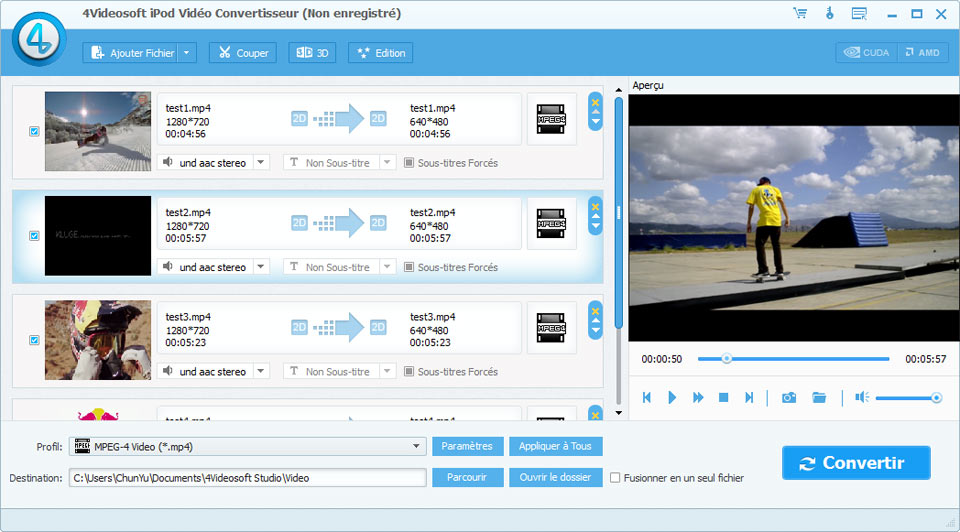Viewport: 960px width, 532px height.
Task: Mute the preview volume speaker icon
Action: [861, 398]
